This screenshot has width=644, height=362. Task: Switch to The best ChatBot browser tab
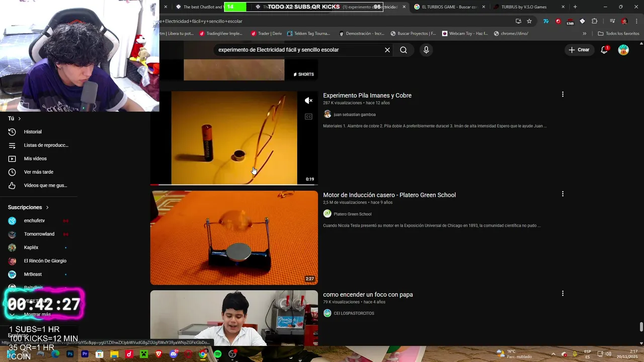199,7
